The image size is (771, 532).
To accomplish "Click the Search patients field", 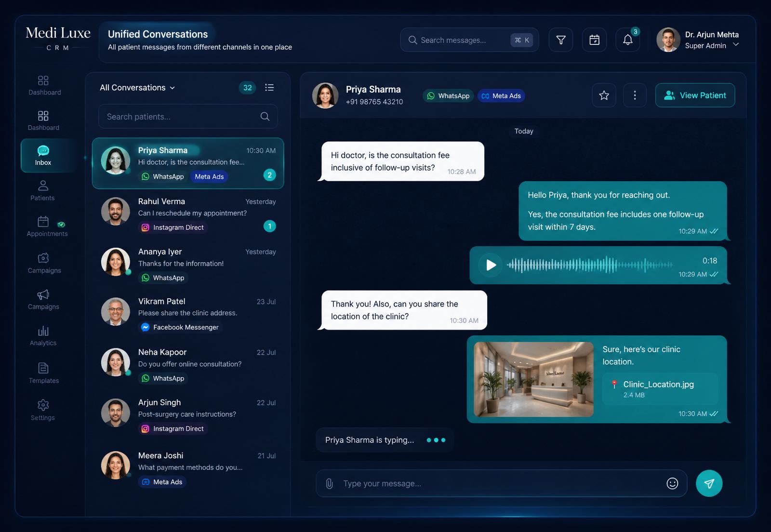I will pos(188,116).
